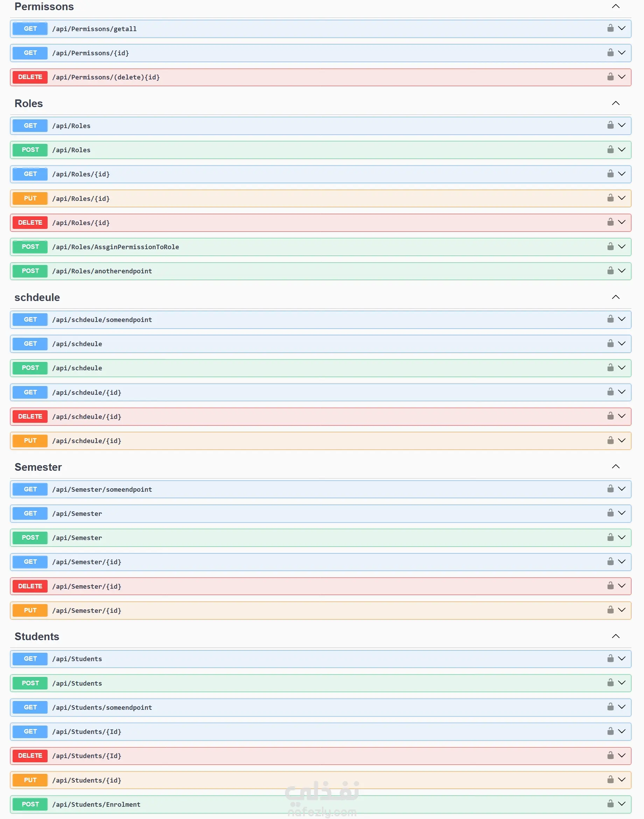Click lock on AssginPermissionToRole endpoint
This screenshot has width=644, height=819.
(610, 246)
